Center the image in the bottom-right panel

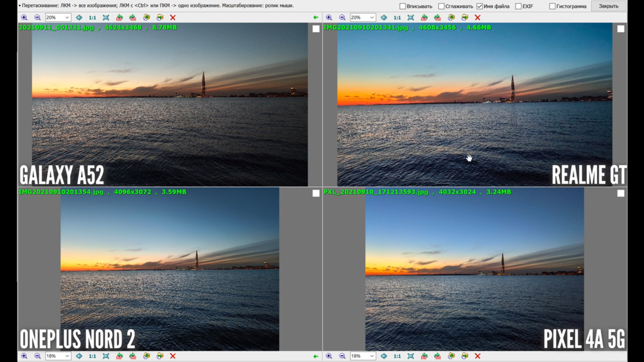[384, 356]
